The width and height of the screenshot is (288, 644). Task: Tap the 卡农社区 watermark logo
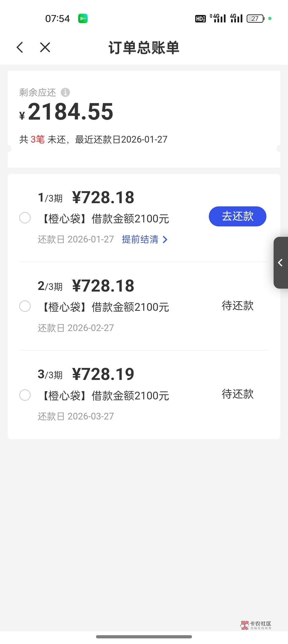click(x=256, y=625)
